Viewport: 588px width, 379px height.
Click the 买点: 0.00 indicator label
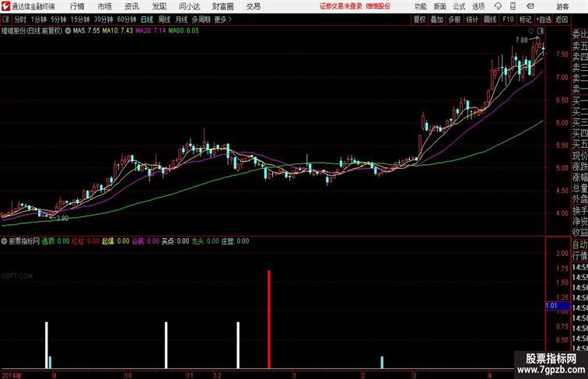click(176, 241)
